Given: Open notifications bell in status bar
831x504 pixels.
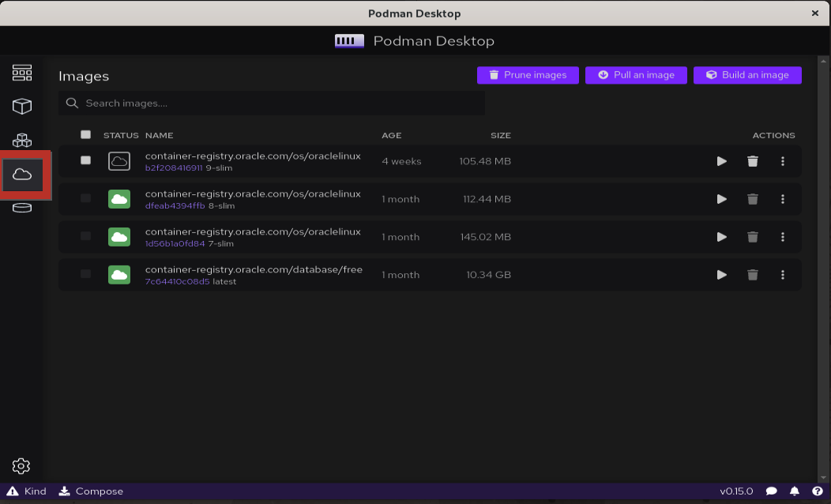Looking at the screenshot, I should [x=795, y=491].
